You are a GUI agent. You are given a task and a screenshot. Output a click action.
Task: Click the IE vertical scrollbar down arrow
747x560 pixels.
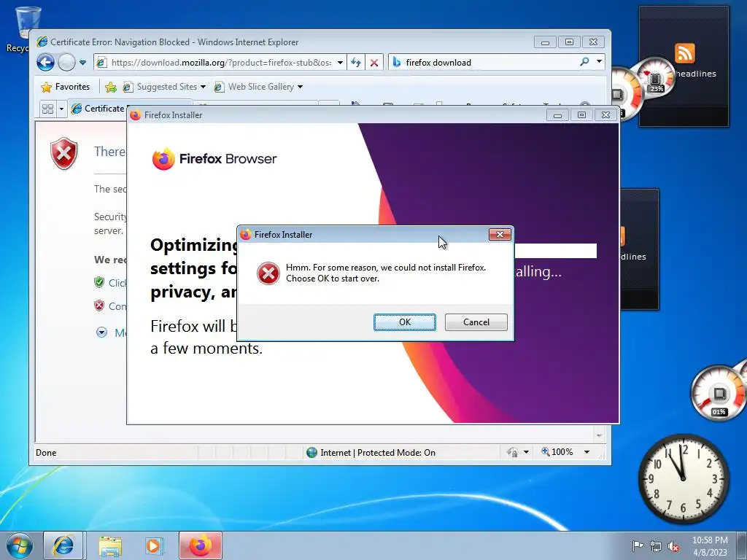pos(600,436)
